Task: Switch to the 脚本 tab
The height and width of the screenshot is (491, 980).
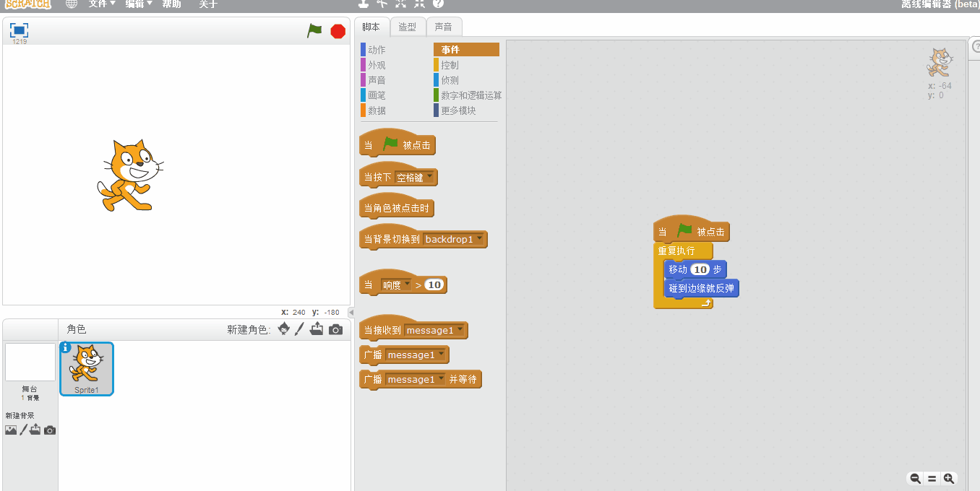Action: 371,27
